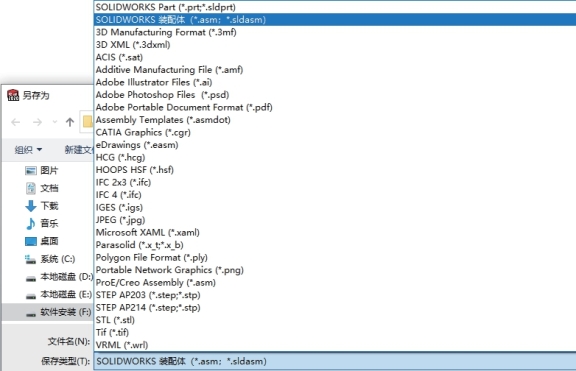Image resolution: width=576 pixels, height=371 pixels.
Task: Pick VRML (*.wrl) format
Action: point(335,345)
